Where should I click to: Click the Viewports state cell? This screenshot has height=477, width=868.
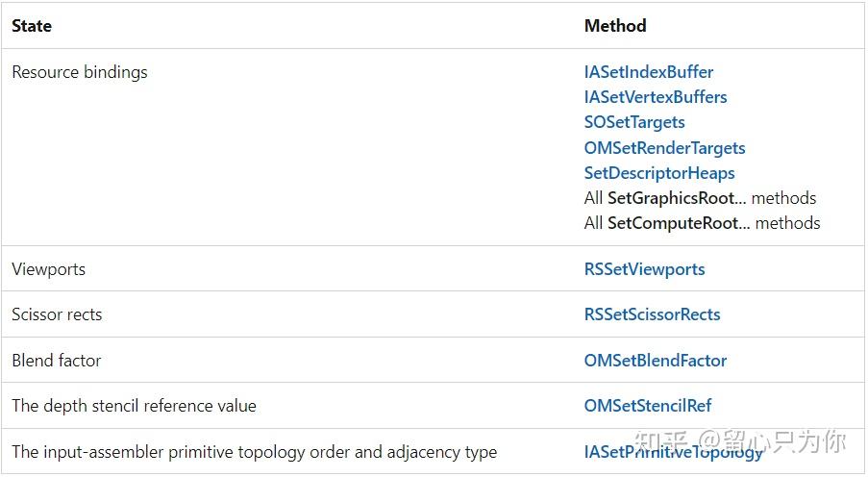[x=48, y=269]
